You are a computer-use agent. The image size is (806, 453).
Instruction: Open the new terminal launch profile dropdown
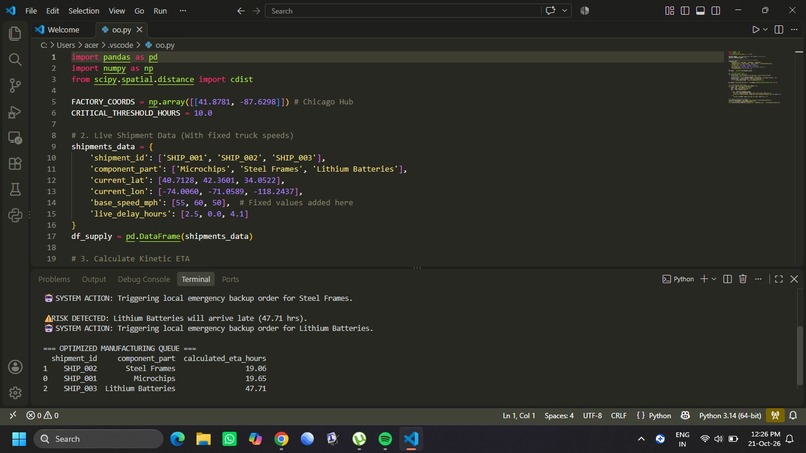tap(714, 279)
